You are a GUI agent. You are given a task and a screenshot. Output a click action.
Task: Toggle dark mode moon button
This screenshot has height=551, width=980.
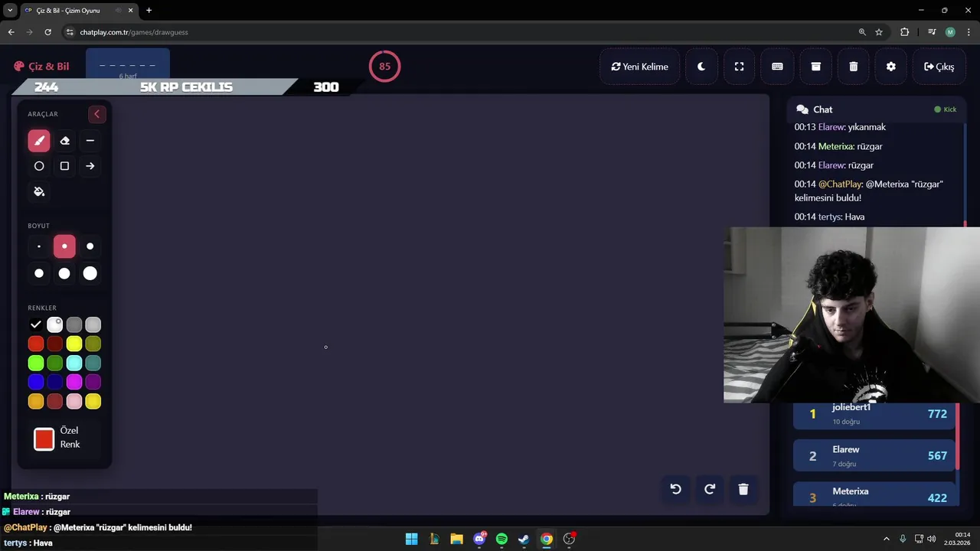pos(701,67)
